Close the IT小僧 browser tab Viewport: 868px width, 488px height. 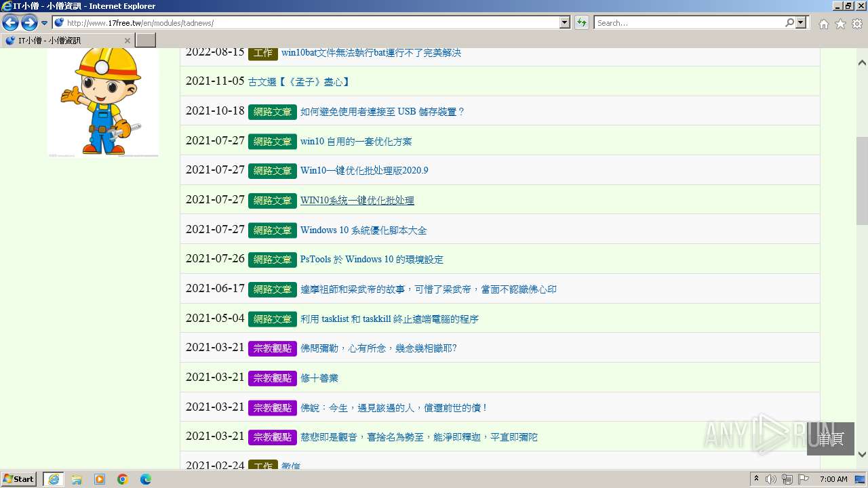pos(127,41)
